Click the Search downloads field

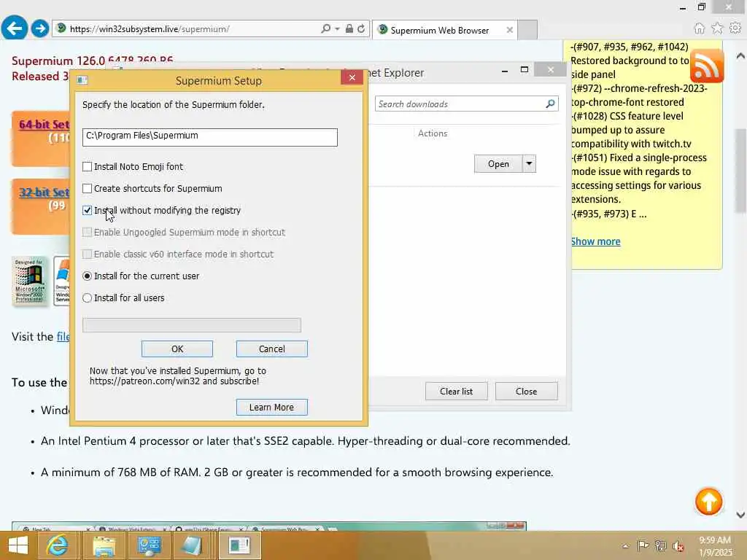466,104
